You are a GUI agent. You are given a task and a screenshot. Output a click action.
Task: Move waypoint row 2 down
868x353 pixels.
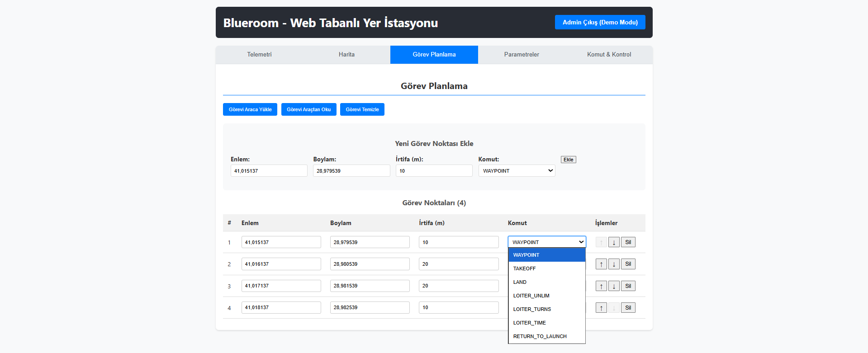pos(614,264)
